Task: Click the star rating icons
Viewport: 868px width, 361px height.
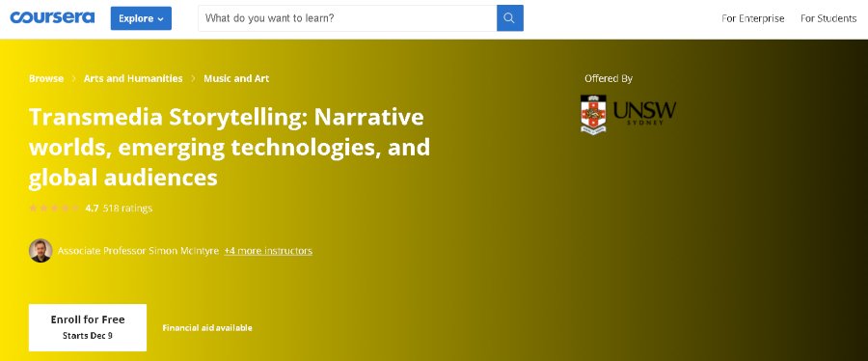Action: coord(54,208)
